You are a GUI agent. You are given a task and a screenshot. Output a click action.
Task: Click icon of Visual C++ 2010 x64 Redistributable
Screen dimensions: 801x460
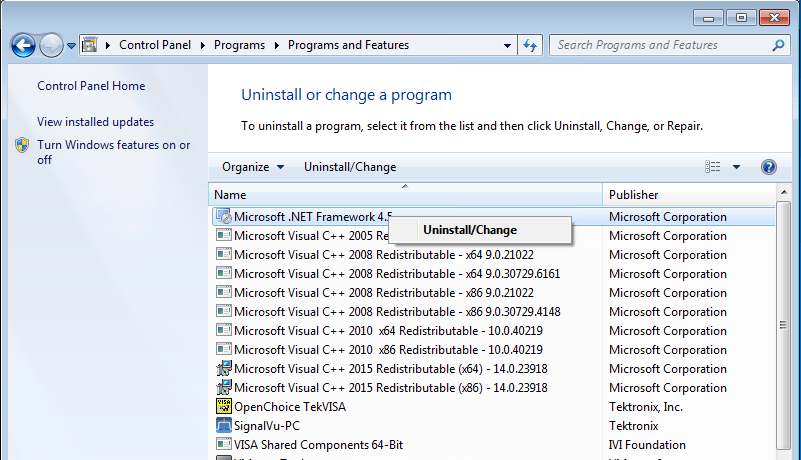[223, 330]
